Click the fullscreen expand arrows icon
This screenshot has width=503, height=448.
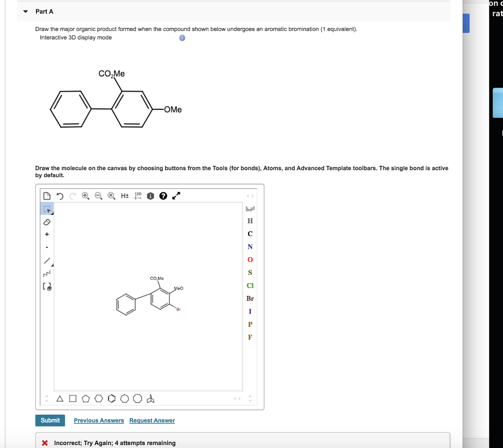click(176, 195)
